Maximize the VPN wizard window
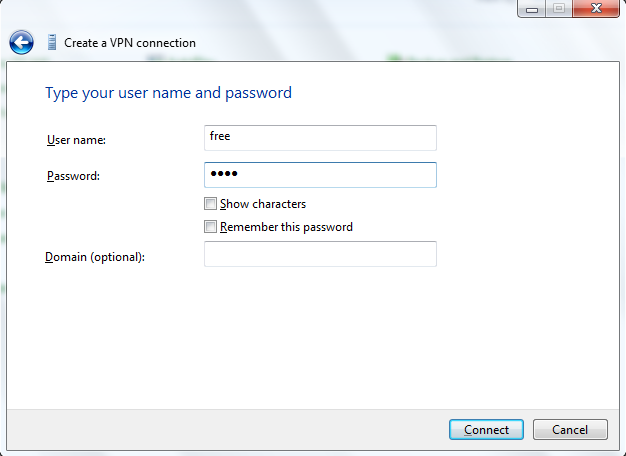Screen dimensions: 626x456 [558, 9]
